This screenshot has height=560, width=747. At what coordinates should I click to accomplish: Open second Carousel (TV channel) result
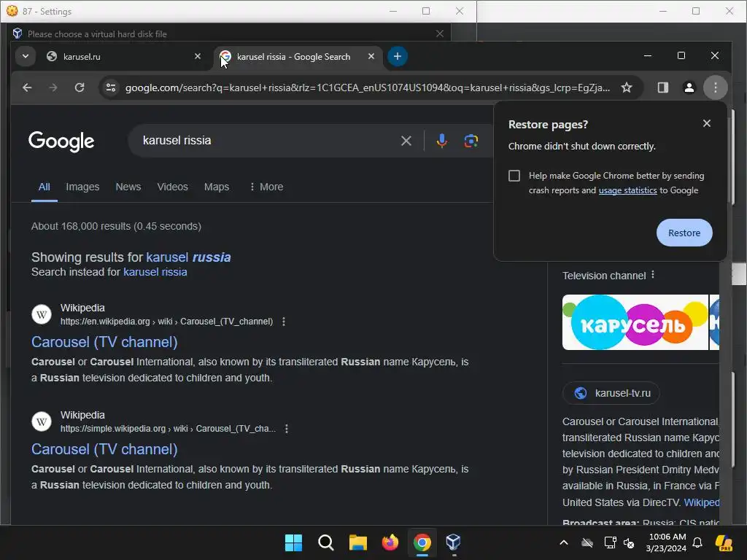tap(104, 449)
